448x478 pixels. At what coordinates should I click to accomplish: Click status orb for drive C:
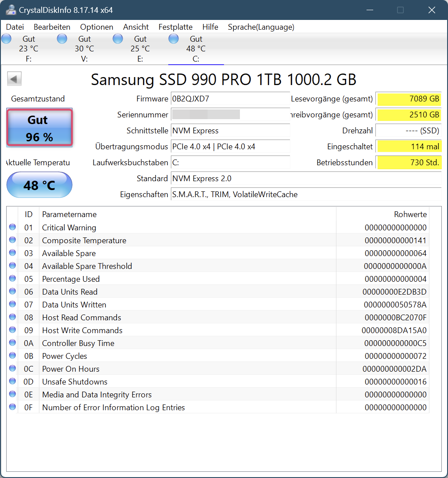coord(174,39)
